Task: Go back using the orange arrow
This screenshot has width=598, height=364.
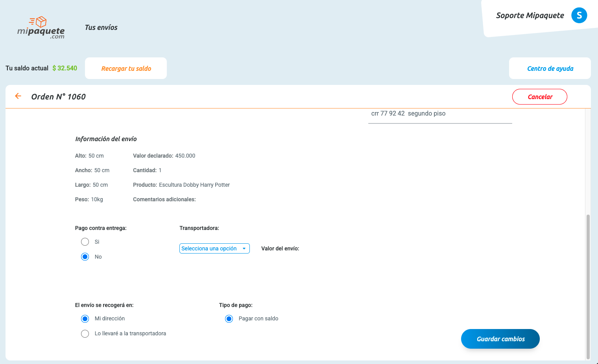Action: coord(18,96)
